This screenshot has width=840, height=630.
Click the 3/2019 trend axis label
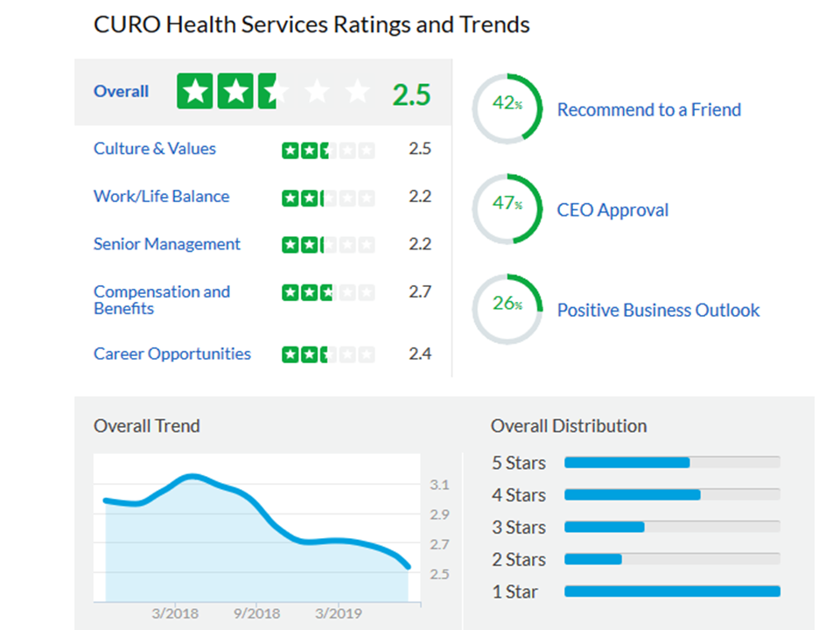pyautogui.click(x=339, y=613)
